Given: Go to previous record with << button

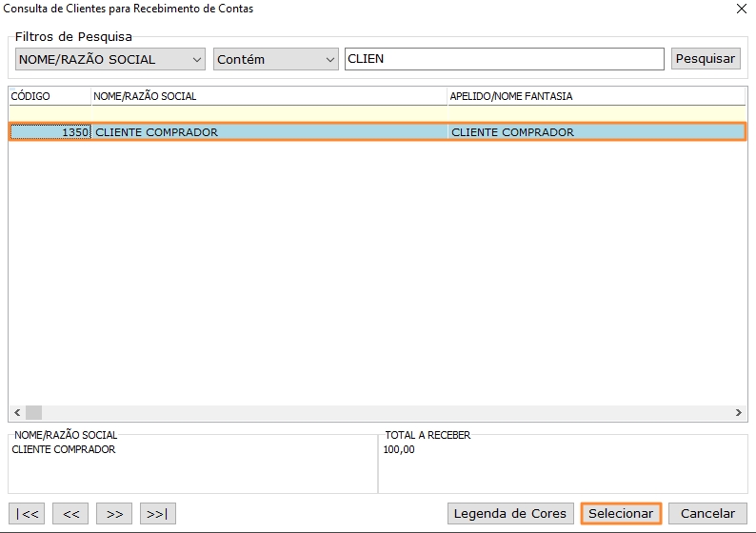Looking at the screenshot, I should (x=71, y=514).
